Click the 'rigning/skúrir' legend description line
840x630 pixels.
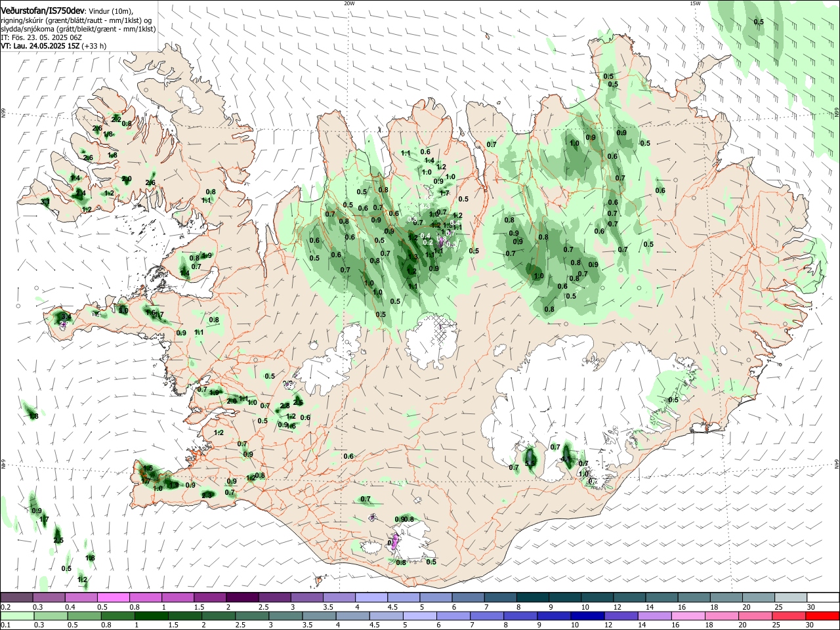coord(76,20)
